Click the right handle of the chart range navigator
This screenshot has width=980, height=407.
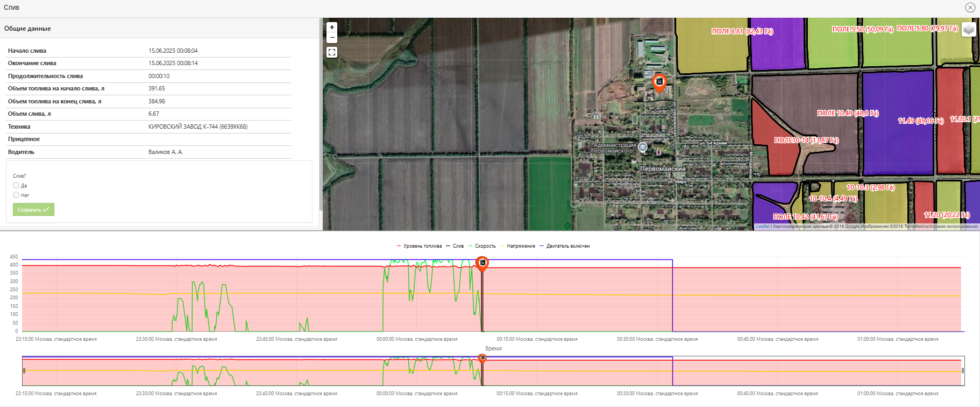point(962,370)
